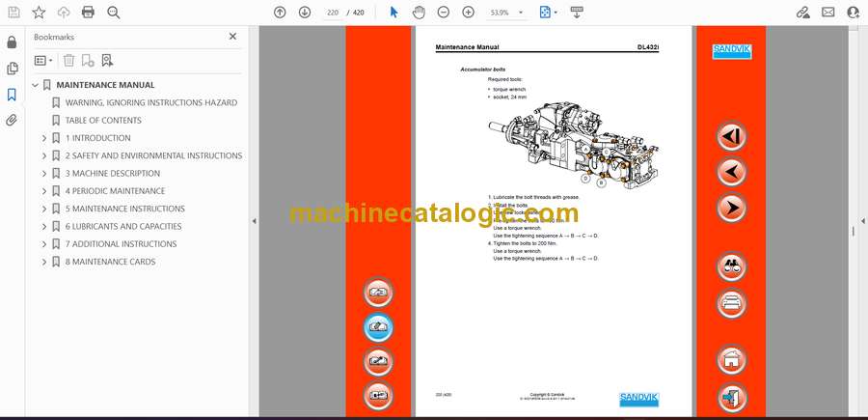Open TABLE OF CONTENTS bookmark
Viewport: 868px width, 420px height.
pos(103,121)
